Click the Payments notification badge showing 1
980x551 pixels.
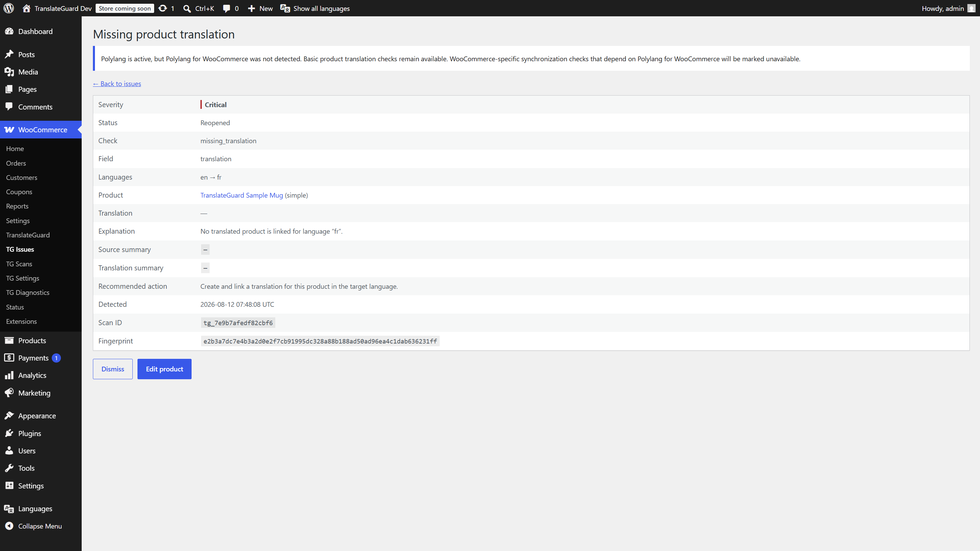point(56,358)
